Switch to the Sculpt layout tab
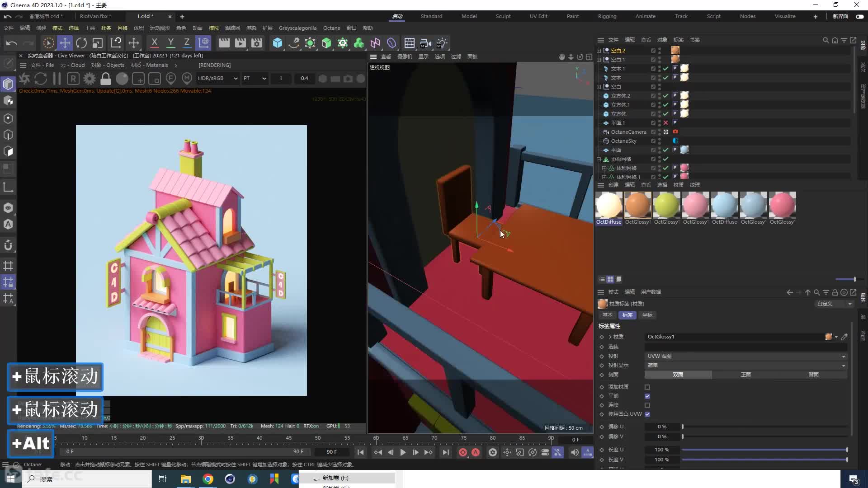 tap(503, 16)
